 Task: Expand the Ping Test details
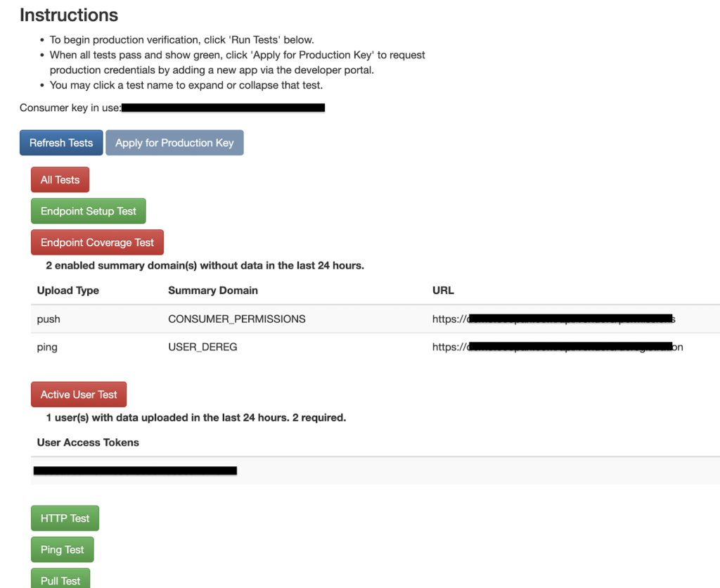point(63,549)
